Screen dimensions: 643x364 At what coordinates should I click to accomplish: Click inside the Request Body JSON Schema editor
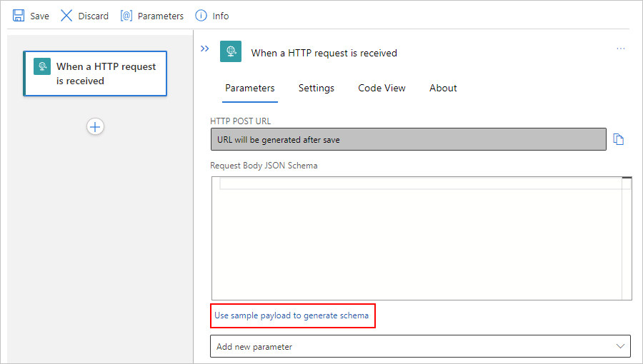click(x=414, y=243)
